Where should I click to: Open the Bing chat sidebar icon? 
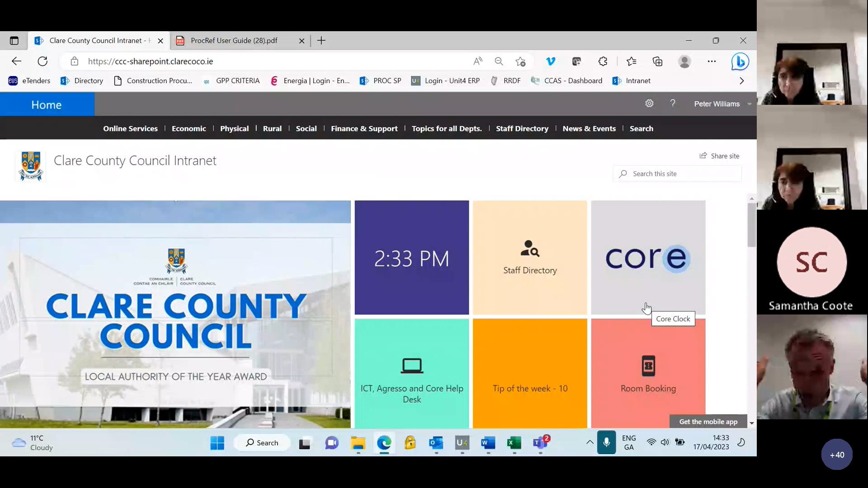coord(740,61)
